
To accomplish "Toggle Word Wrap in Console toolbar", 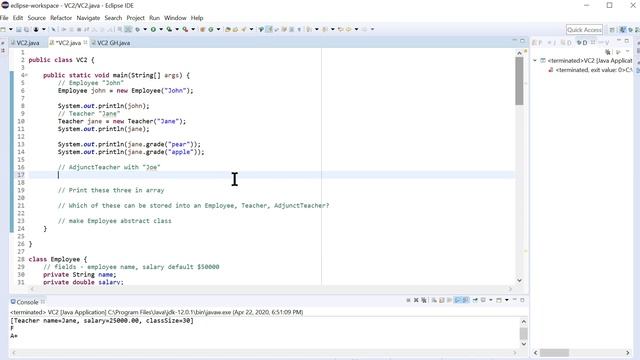I will point(449,300).
